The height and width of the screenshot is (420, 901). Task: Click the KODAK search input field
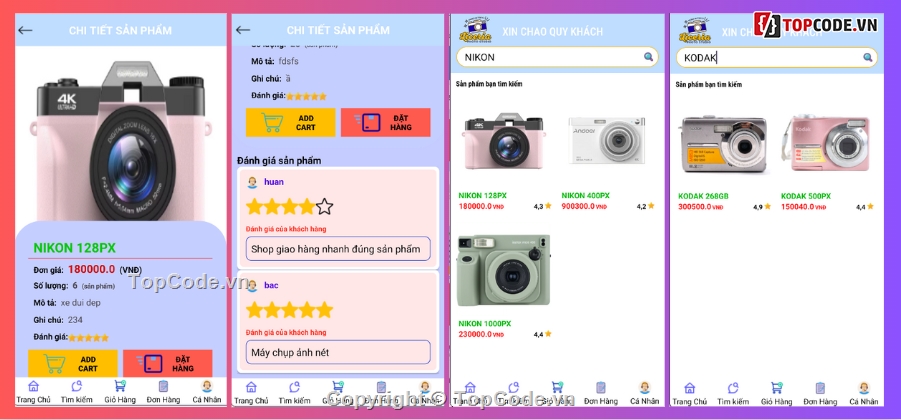coord(777,57)
